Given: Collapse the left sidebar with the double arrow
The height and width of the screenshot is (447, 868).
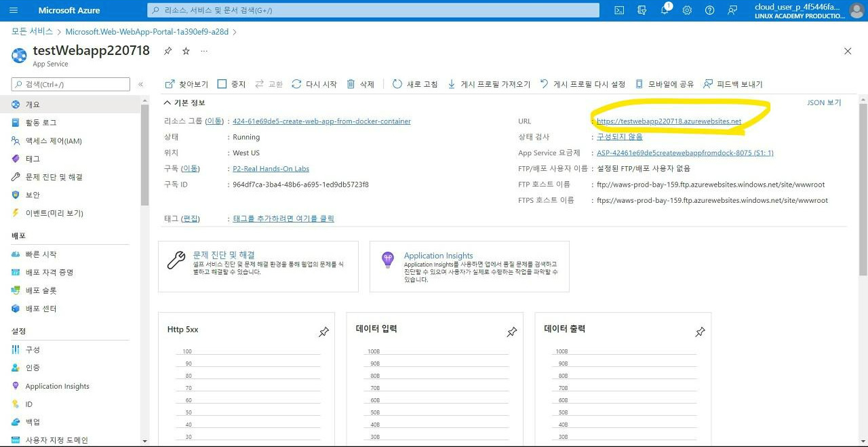Looking at the screenshot, I should pos(142,84).
